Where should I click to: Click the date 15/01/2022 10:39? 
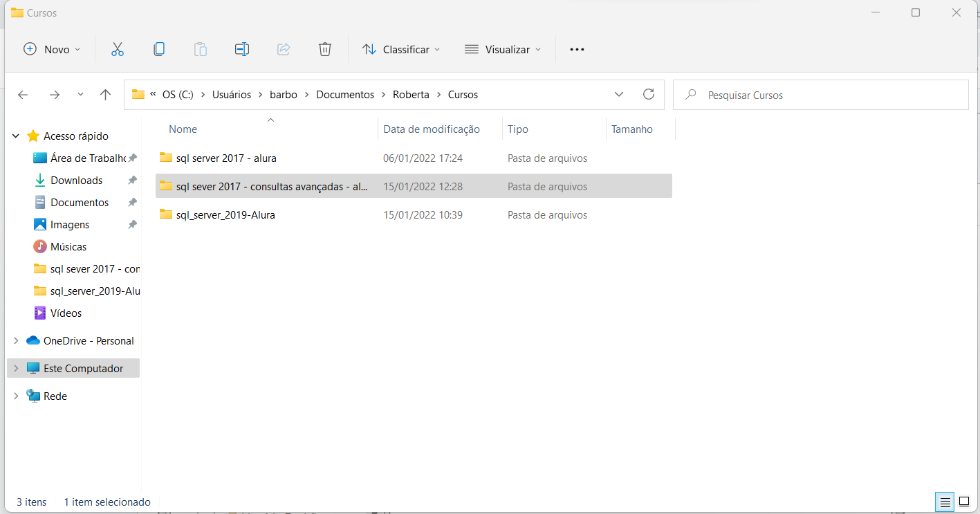[x=423, y=215]
